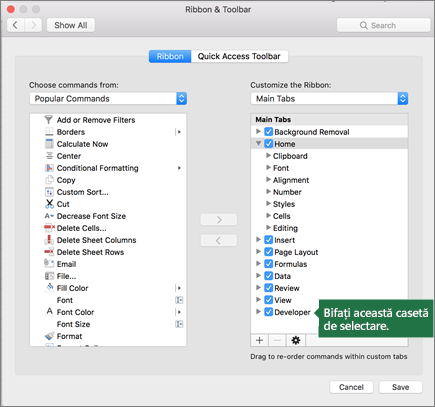Collapse the Home tab tree
This screenshot has width=435, height=407.
[x=258, y=144]
